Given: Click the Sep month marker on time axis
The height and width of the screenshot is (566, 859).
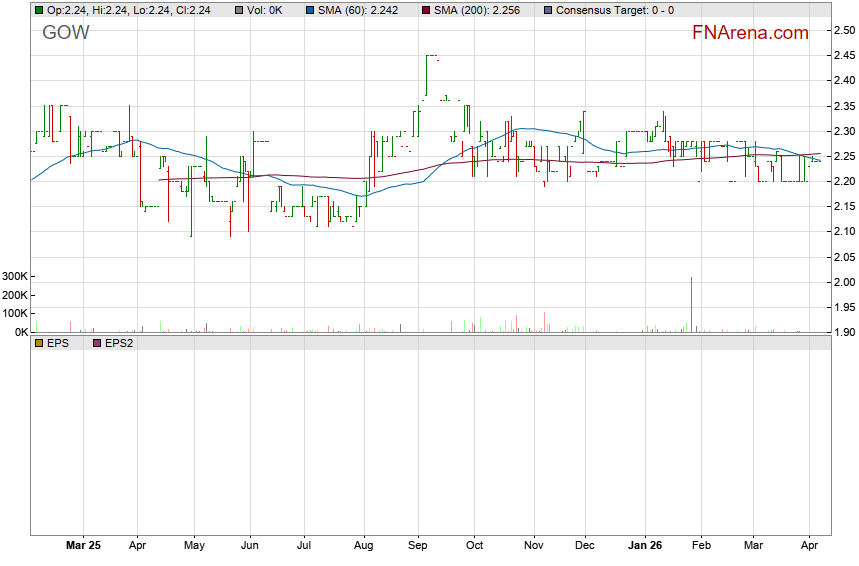Looking at the screenshot, I should tap(418, 545).
